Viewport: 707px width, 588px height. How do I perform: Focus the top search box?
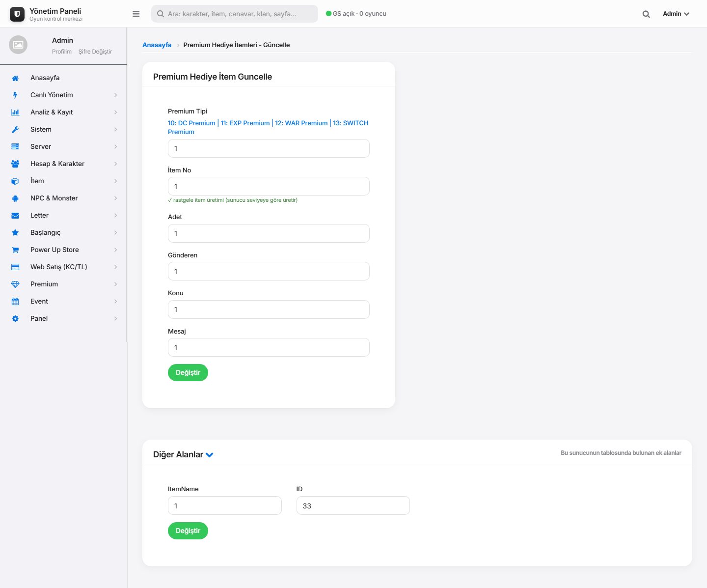pos(235,14)
